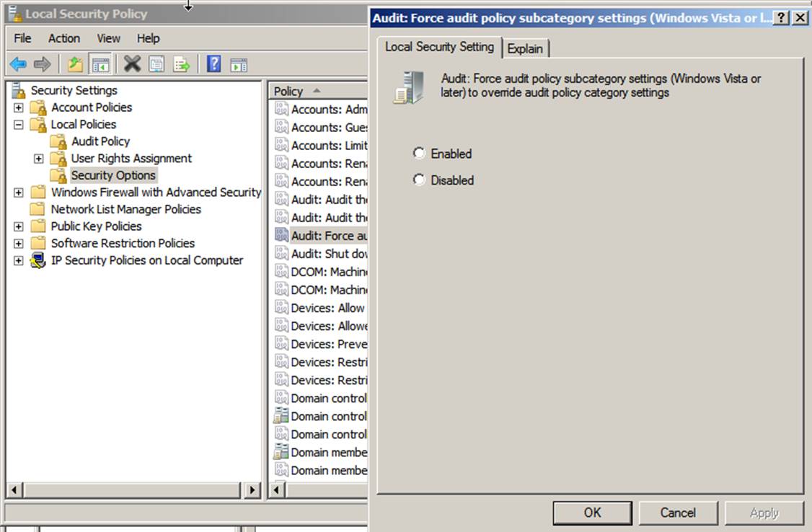Viewport: 812px width, 532px height.
Task: Click the Export List toolbar icon
Action: [x=181, y=64]
